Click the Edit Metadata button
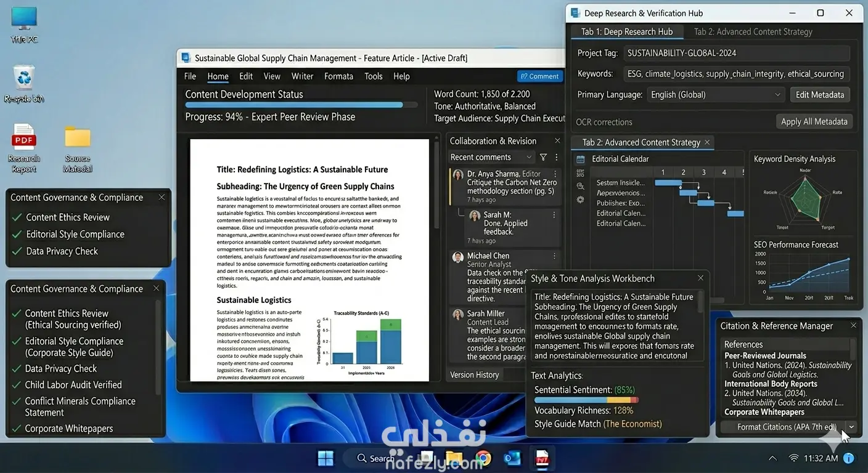 (820, 95)
